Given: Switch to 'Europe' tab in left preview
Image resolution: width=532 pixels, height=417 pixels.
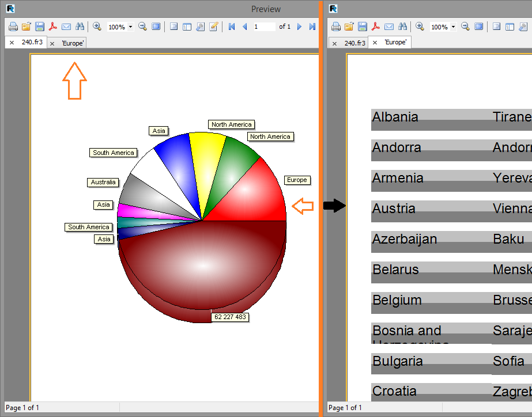Looking at the screenshot, I should pyautogui.click(x=73, y=43).
